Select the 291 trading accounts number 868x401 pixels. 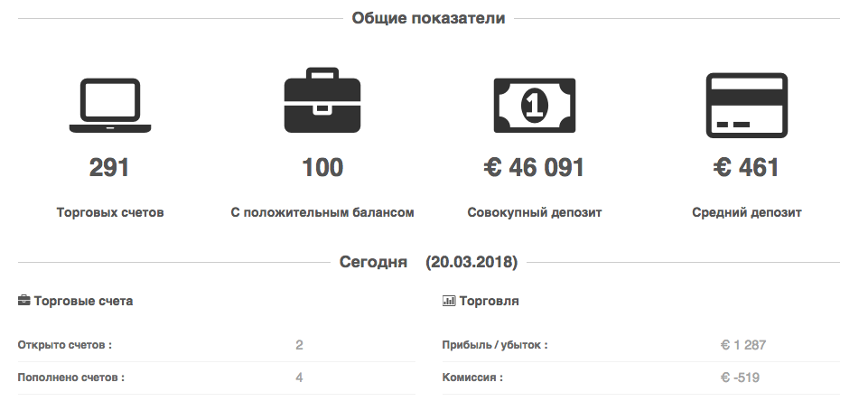point(109,168)
